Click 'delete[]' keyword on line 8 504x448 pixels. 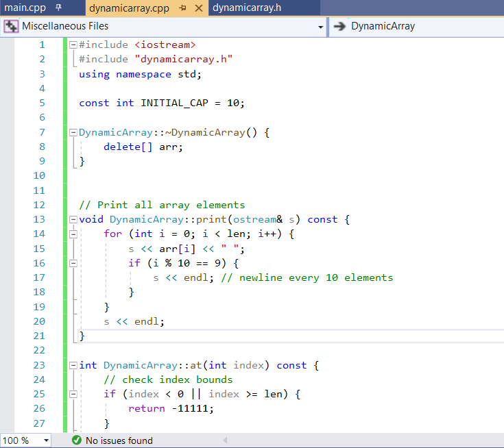click(x=128, y=147)
